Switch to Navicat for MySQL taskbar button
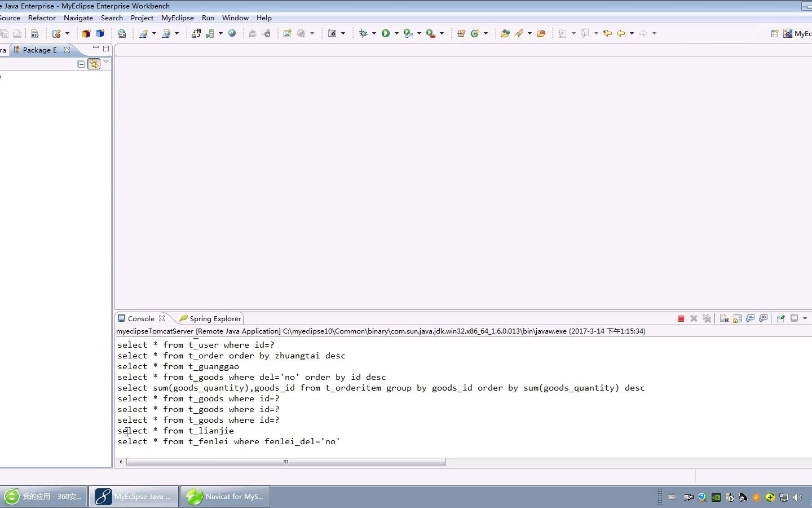 tap(225, 497)
